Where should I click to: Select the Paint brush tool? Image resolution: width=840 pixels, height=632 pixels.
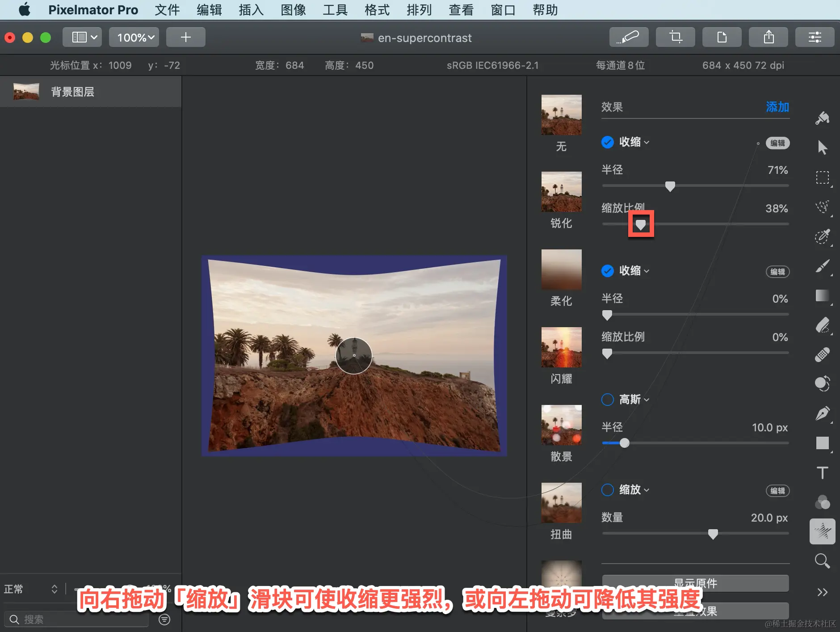[x=822, y=266]
